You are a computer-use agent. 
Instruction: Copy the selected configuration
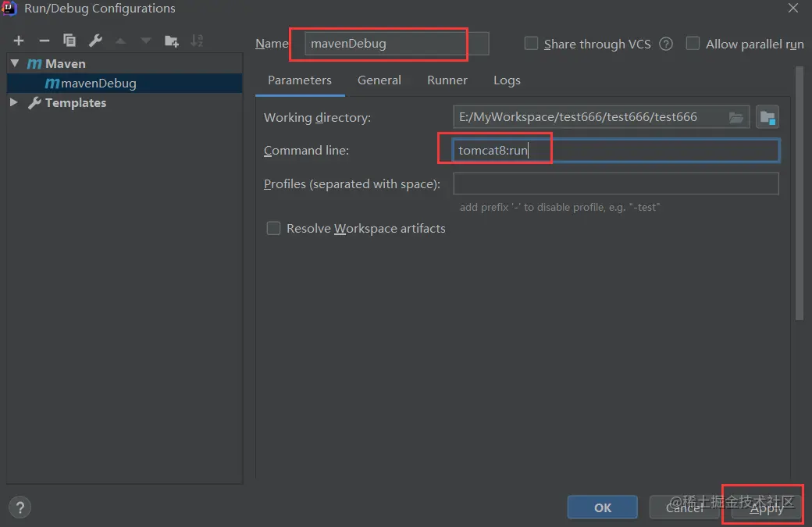click(69, 41)
